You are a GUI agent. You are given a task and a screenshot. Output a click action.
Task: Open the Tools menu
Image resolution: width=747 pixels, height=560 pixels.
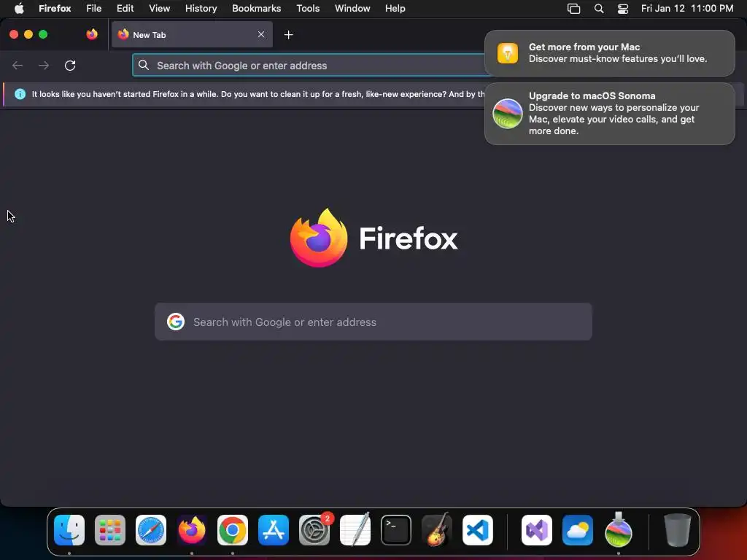click(308, 9)
